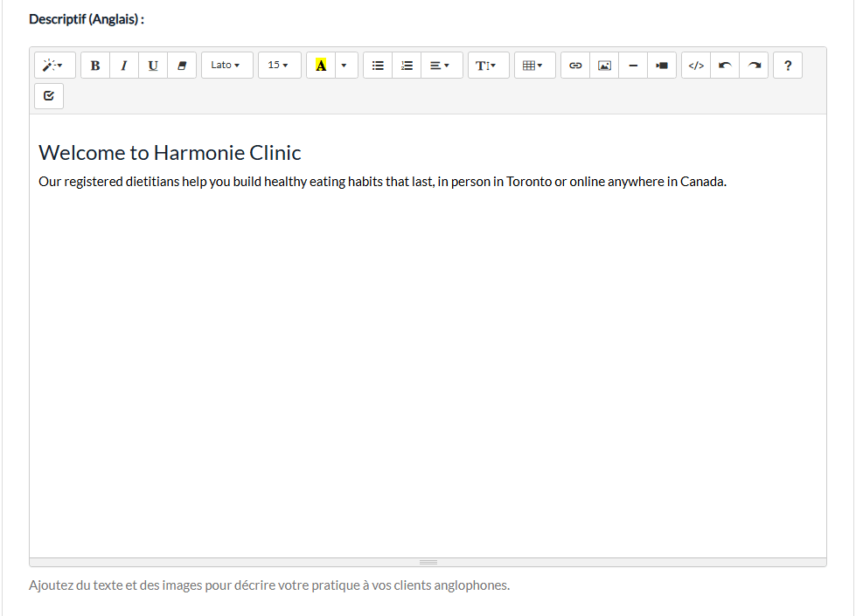
Task: Redo the last undone edit
Action: click(754, 66)
